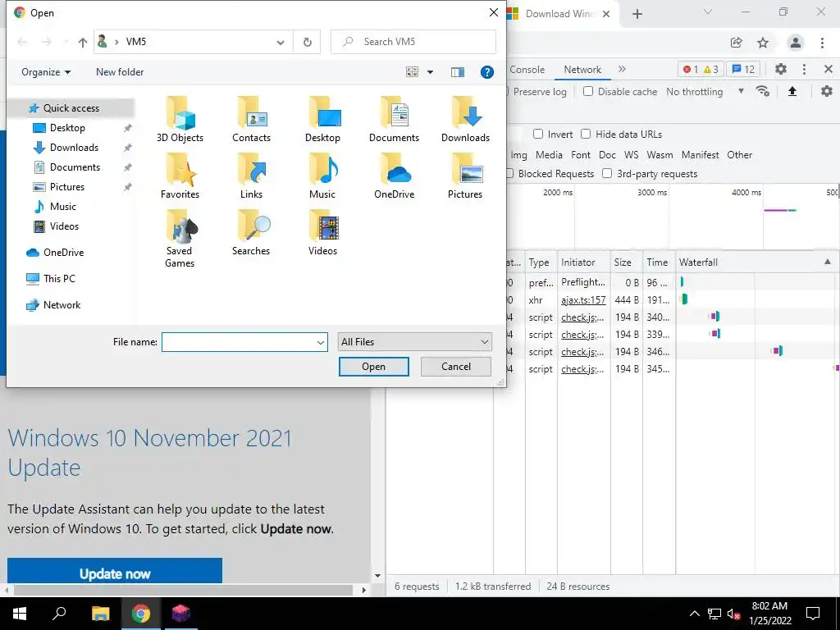Click the Open button in dialog

pos(373,367)
